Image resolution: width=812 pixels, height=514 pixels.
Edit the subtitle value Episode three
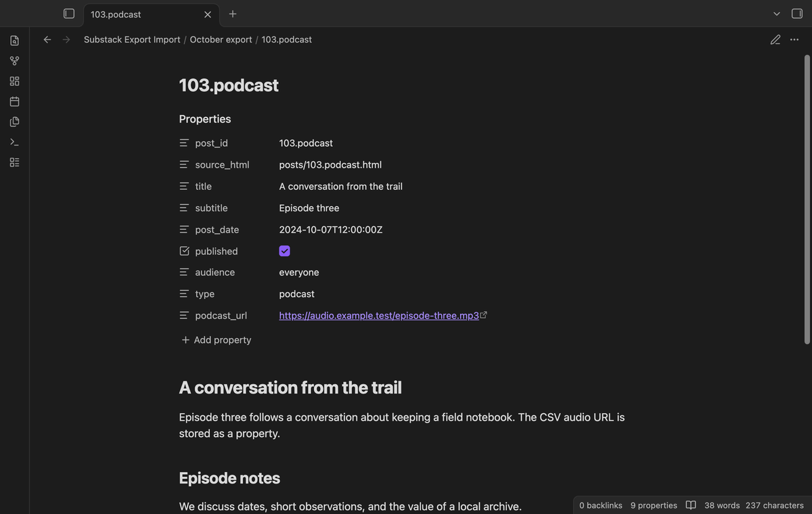[309, 208]
